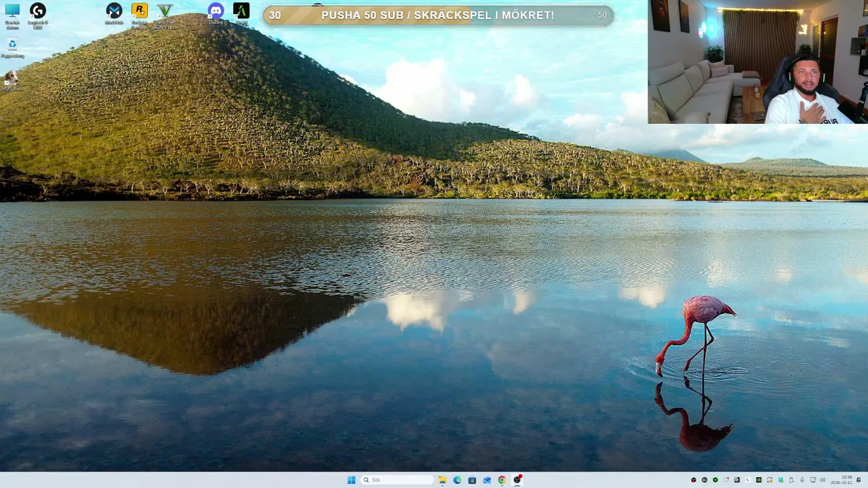The height and width of the screenshot is (488, 868).
Task: Select the Logitech G HUB desktop icon
Action: pyautogui.click(x=38, y=15)
